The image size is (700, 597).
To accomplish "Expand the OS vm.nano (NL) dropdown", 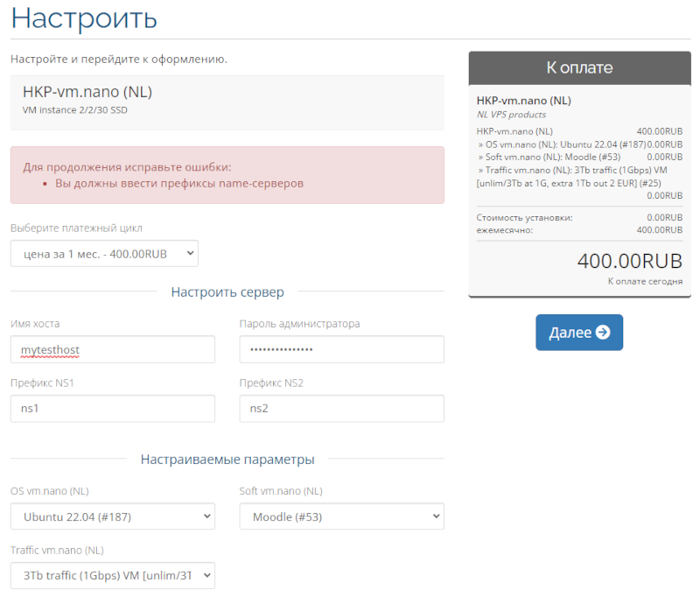I will tap(112, 516).
